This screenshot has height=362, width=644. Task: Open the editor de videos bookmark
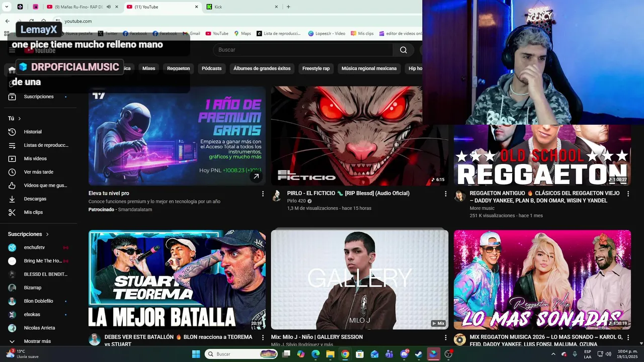400,33
